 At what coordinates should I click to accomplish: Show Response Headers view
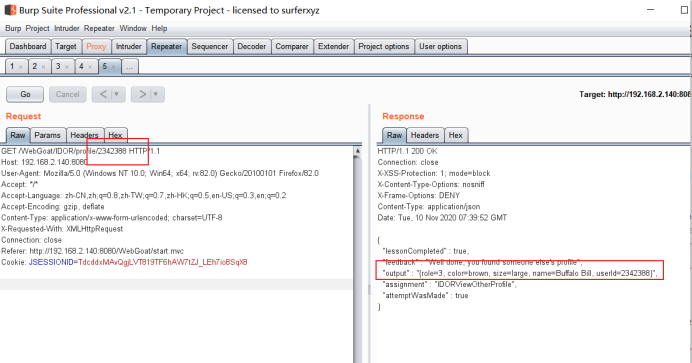(425, 135)
